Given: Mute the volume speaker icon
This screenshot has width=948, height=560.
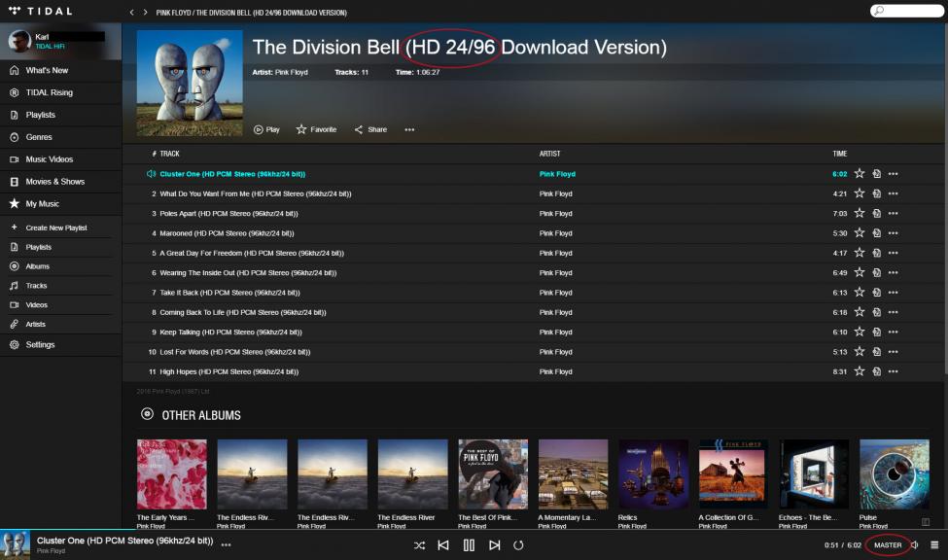Looking at the screenshot, I should coord(915,545).
